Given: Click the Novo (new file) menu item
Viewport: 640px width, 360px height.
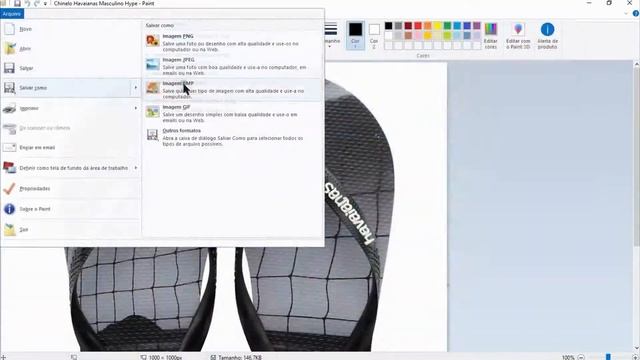Looking at the screenshot, I should click(71, 29).
